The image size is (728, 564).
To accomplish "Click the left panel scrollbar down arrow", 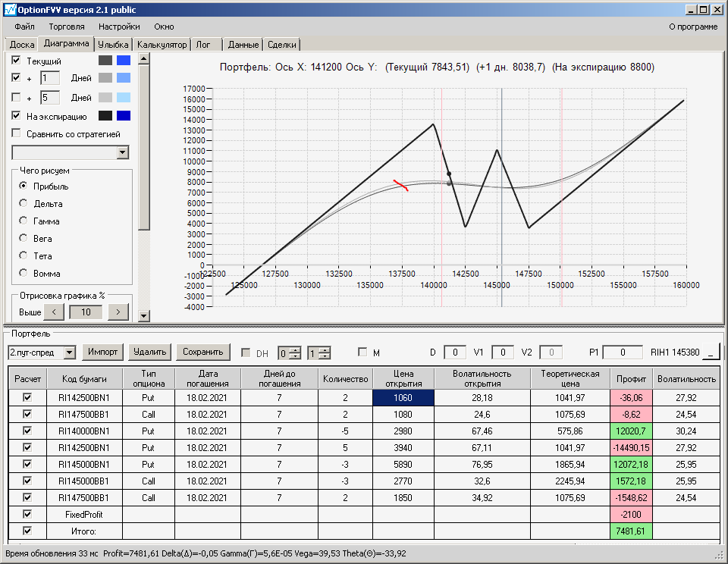I will (x=144, y=315).
